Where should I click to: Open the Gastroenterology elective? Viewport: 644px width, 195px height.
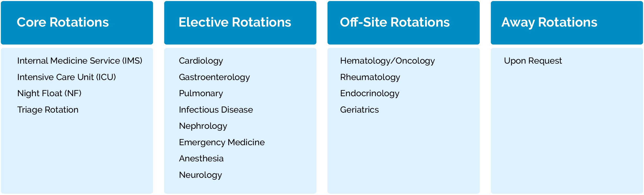tap(214, 77)
